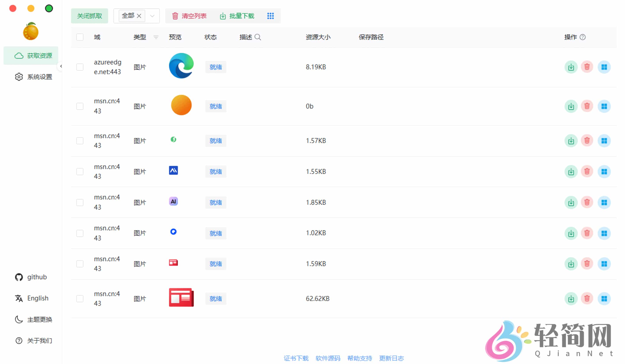Download the 8.19KB azureedge.net resource
Screen dimensions: 625x364
pyautogui.click(x=571, y=67)
